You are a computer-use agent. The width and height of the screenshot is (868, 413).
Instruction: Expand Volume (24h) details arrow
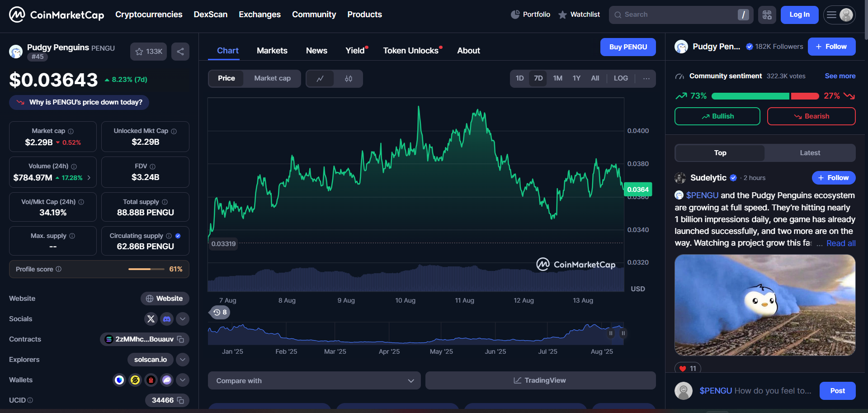[x=89, y=178]
